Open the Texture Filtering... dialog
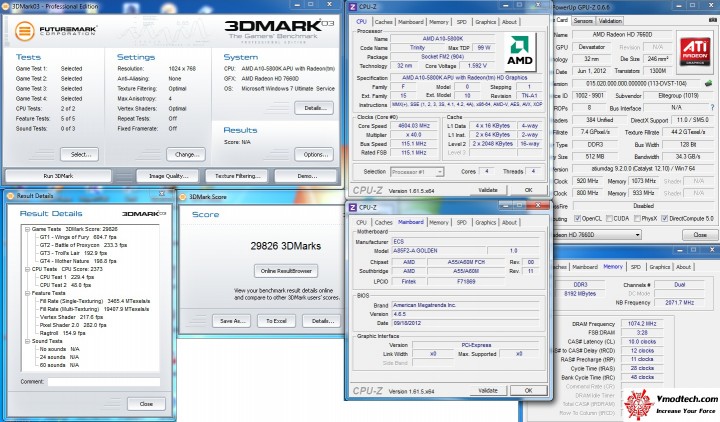 pyautogui.click(x=237, y=176)
